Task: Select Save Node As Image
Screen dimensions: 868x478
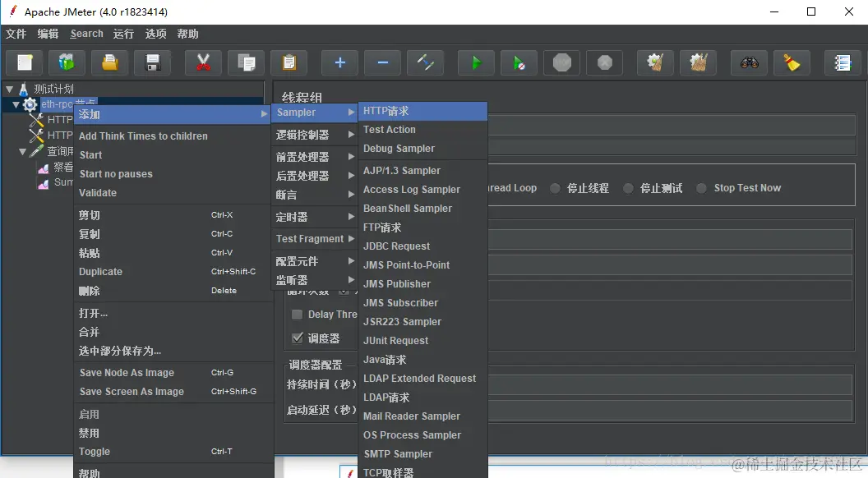Action: click(x=172, y=372)
